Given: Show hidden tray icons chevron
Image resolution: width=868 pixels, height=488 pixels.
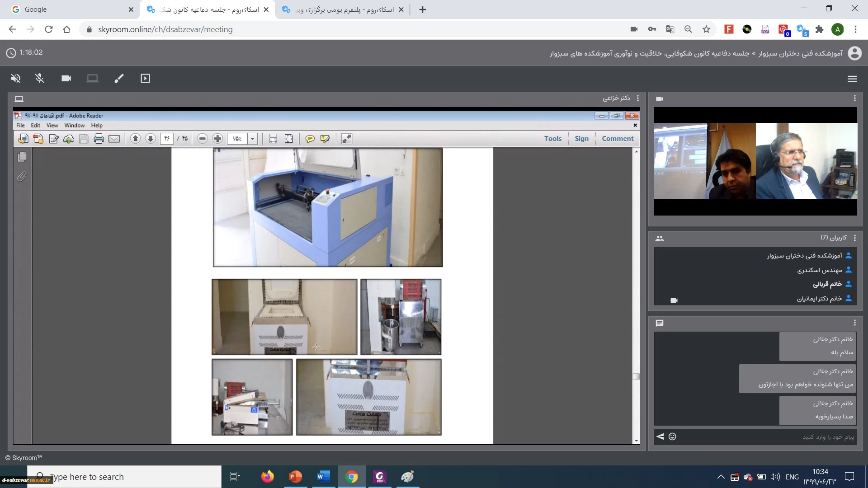Looking at the screenshot, I should point(721,477).
